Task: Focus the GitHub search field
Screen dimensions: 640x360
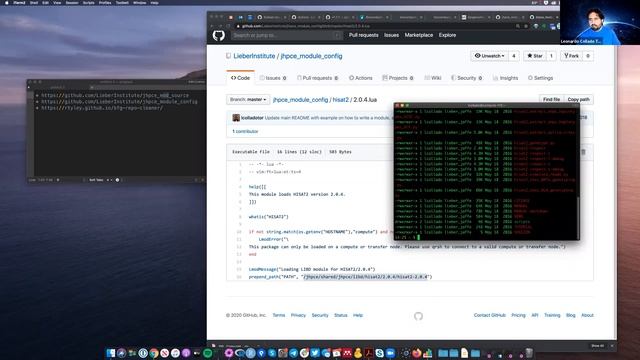Action: point(287,36)
